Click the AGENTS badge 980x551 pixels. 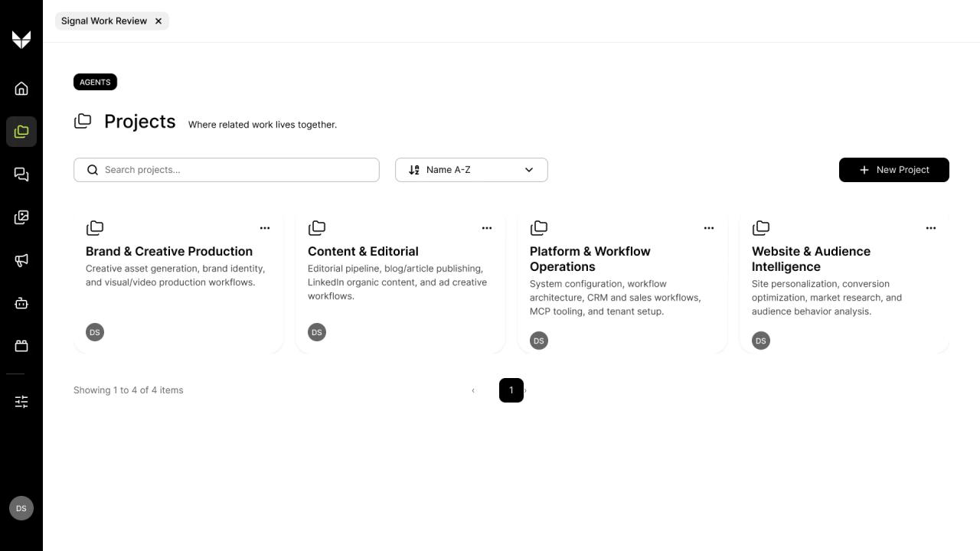click(x=95, y=82)
